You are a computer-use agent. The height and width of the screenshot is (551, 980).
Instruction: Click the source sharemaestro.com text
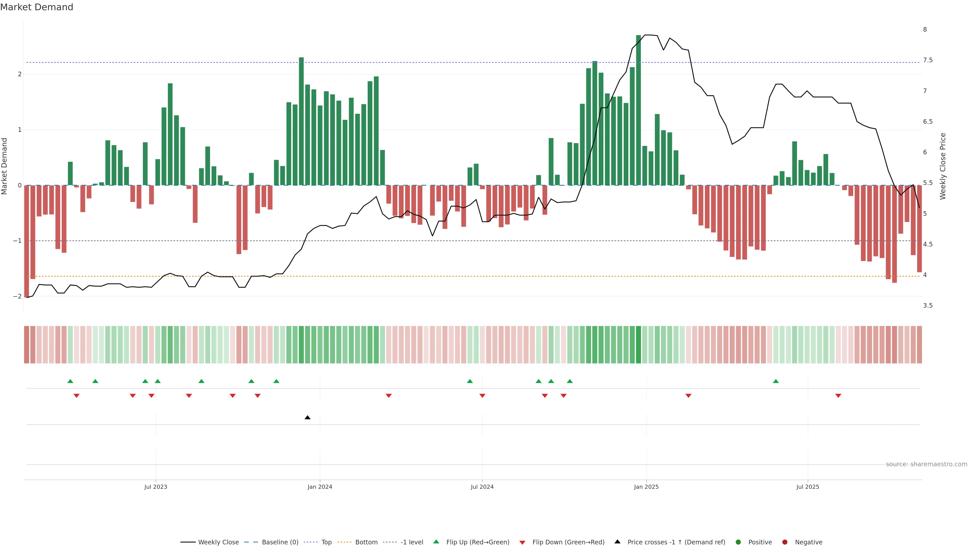pos(926,464)
